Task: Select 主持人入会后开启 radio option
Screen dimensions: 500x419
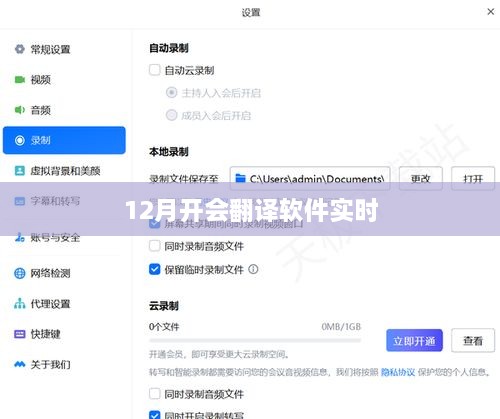Action: pyautogui.click(x=171, y=92)
